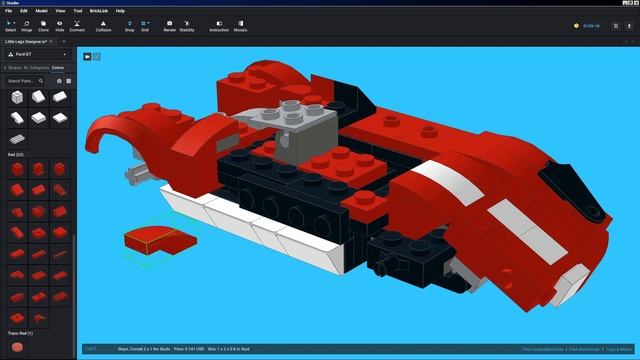Image resolution: width=640 pixels, height=360 pixels.
Task: Select the loose red curved slope in viewport
Action: pos(160,240)
